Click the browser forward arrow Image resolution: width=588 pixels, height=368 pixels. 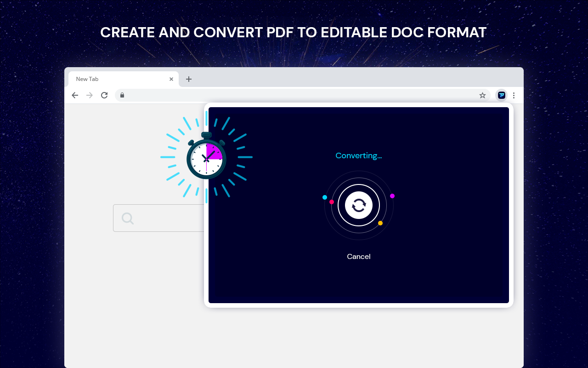90,95
